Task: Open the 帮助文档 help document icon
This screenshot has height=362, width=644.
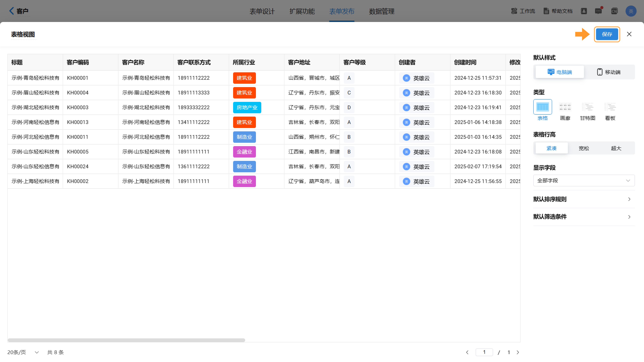Action: [558, 11]
